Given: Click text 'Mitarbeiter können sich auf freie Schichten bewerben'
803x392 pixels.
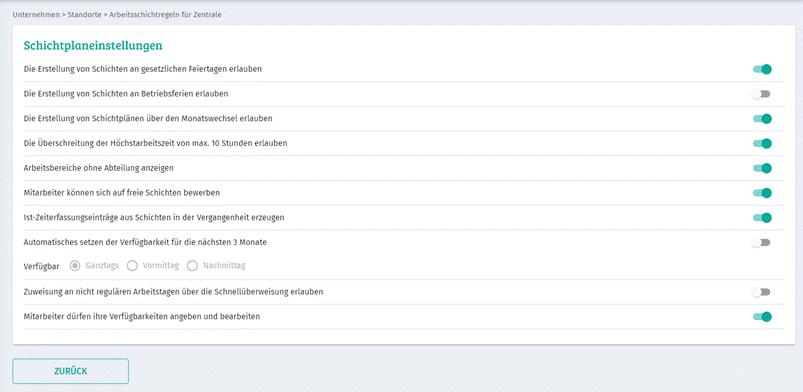Looking at the screenshot, I should pyautogui.click(x=122, y=193).
